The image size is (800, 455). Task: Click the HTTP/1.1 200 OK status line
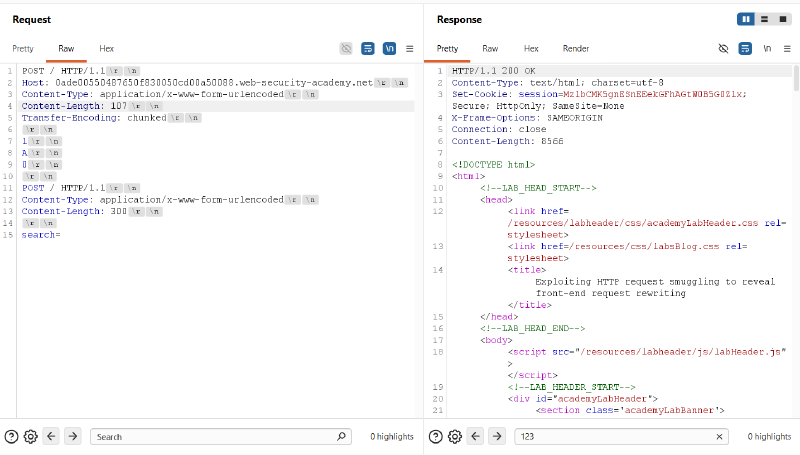coord(493,71)
